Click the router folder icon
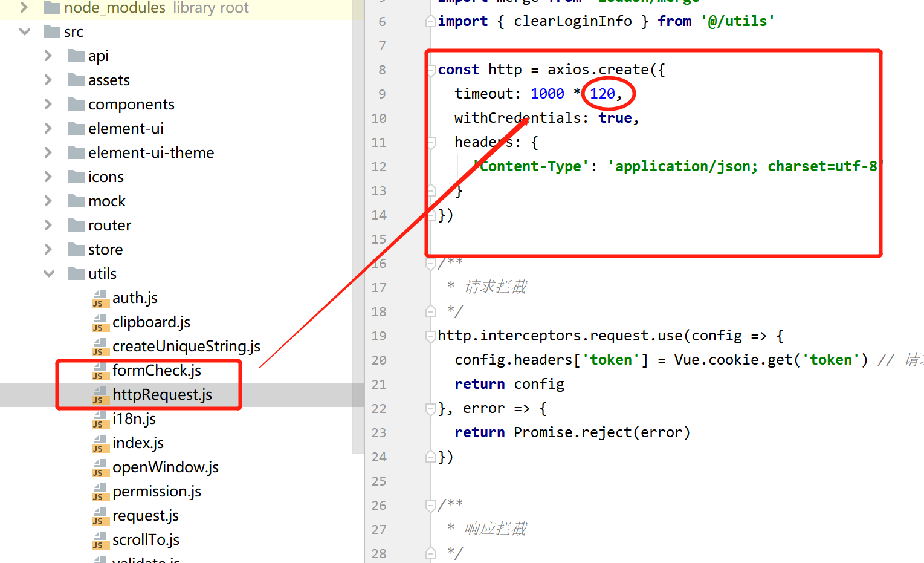Viewport: 924px width, 563px height. click(x=76, y=225)
